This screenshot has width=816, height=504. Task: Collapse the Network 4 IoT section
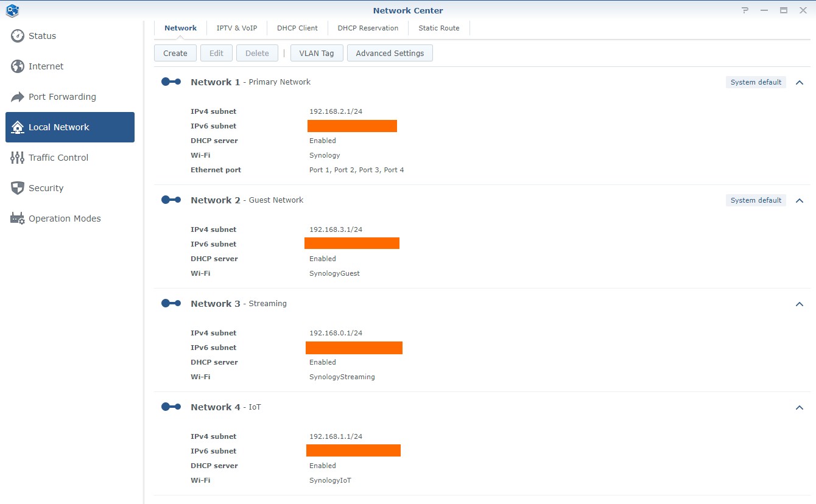[800, 407]
